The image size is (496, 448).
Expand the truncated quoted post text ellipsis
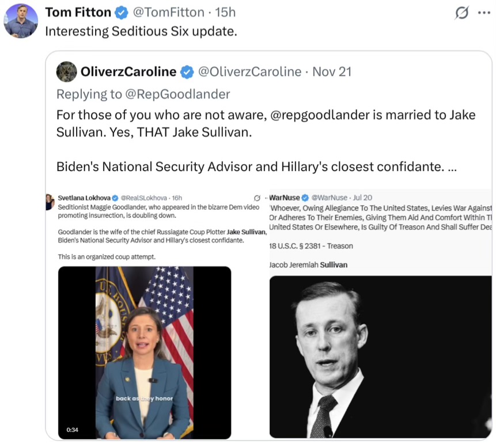(452, 167)
